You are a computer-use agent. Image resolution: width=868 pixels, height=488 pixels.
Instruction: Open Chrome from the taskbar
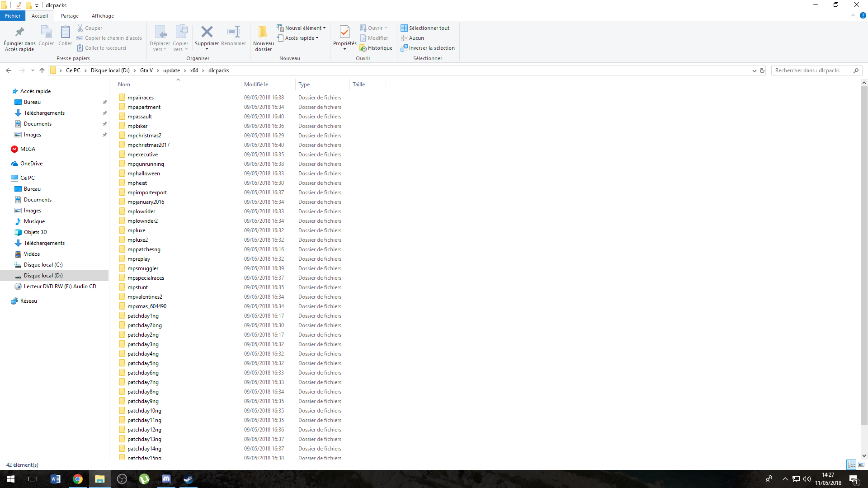(77, 479)
